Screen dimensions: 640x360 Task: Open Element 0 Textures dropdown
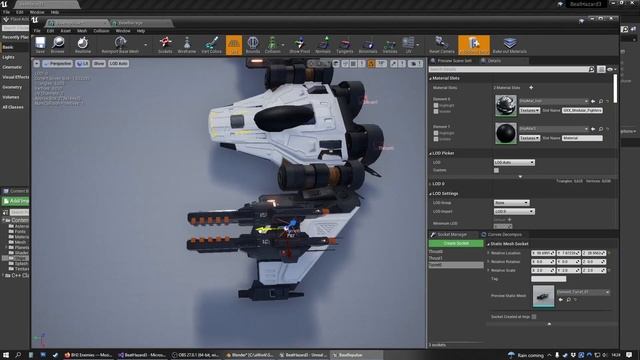(529, 111)
